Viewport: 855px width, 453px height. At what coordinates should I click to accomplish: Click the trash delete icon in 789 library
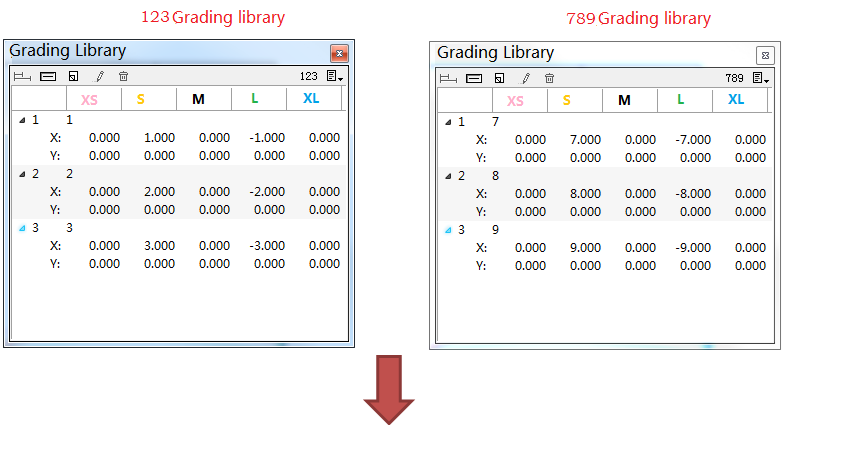point(549,78)
